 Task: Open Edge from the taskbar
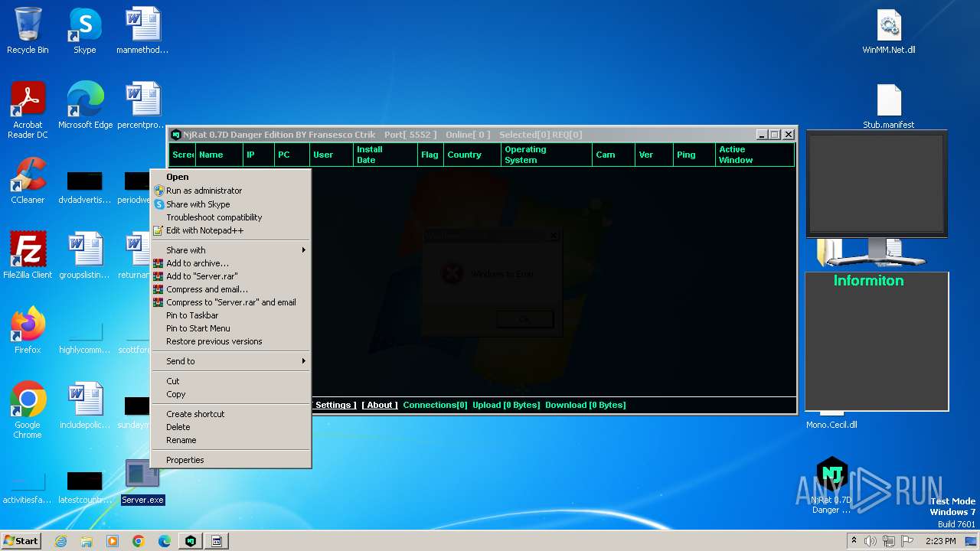[x=165, y=541]
